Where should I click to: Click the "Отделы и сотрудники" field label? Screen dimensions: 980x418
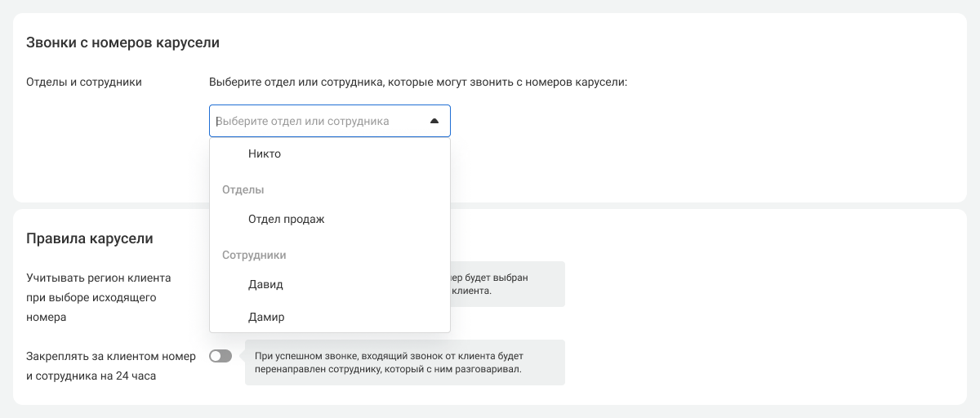(x=84, y=82)
